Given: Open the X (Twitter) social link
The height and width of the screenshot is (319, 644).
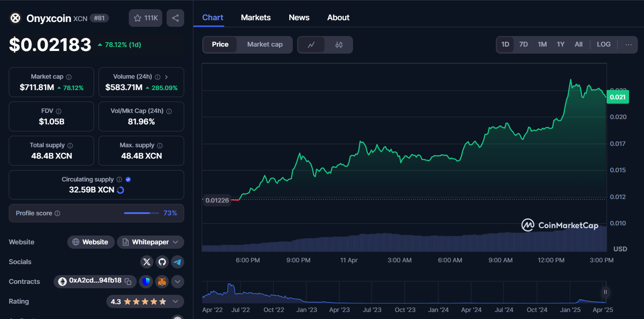Looking at the screenshot, I should click(x=147, y=262).
